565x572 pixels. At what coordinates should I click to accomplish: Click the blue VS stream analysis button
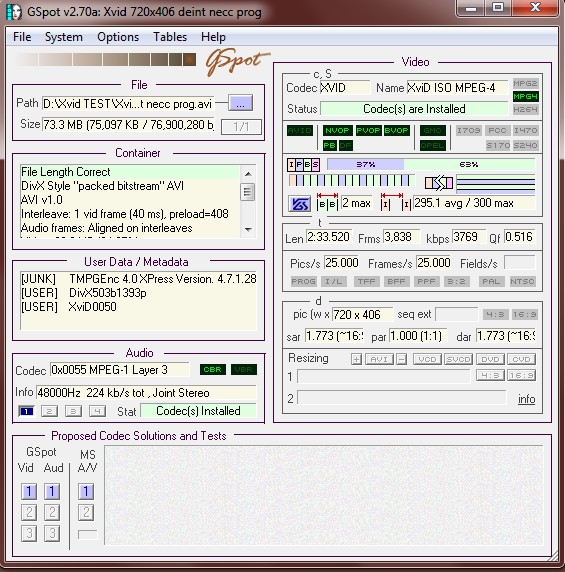pyautogui.click(x=299, y=204)
